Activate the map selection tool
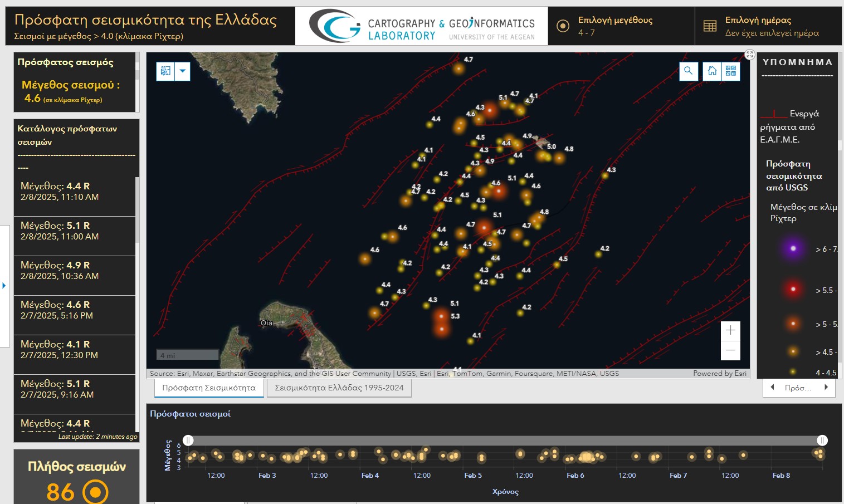Viewport: 844px width, 504px height. point(165,71)
